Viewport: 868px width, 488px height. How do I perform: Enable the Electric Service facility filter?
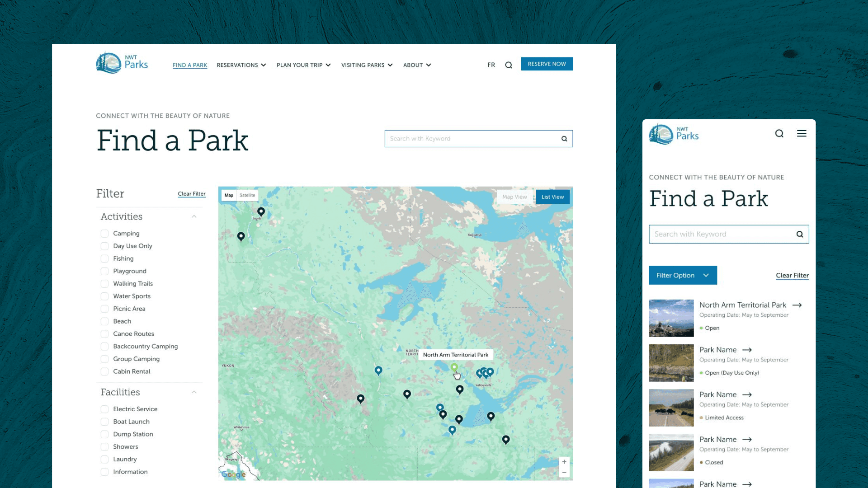coord(104,409)
